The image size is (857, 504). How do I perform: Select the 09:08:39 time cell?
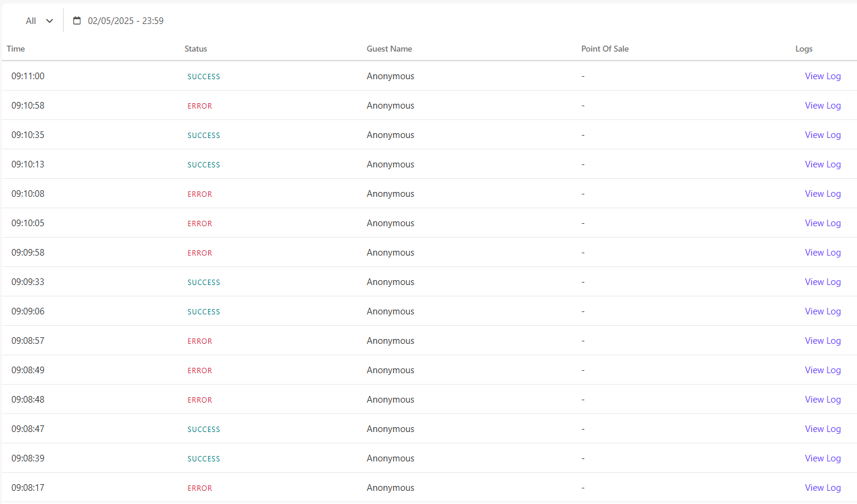28,458
